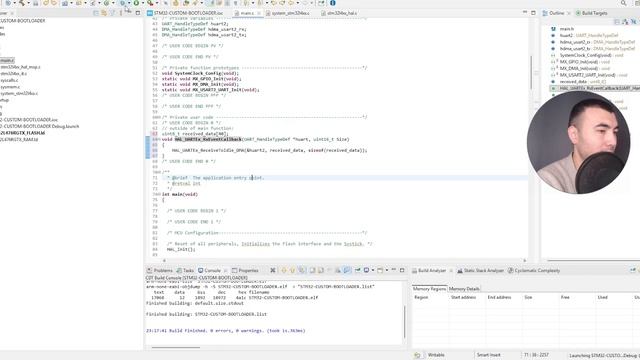640x360 pixels.
Task: Collapse all in Project Explorer toolbar
Action: [x=96, y=13]
